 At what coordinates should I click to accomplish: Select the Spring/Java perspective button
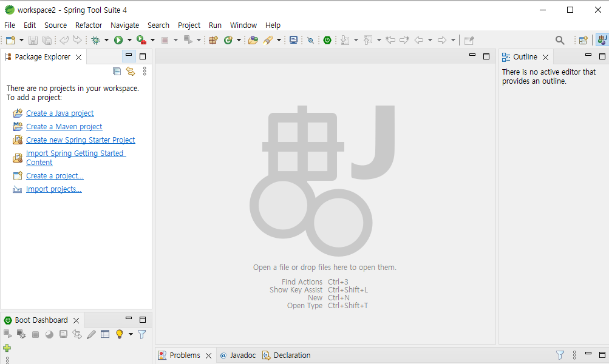602,40
